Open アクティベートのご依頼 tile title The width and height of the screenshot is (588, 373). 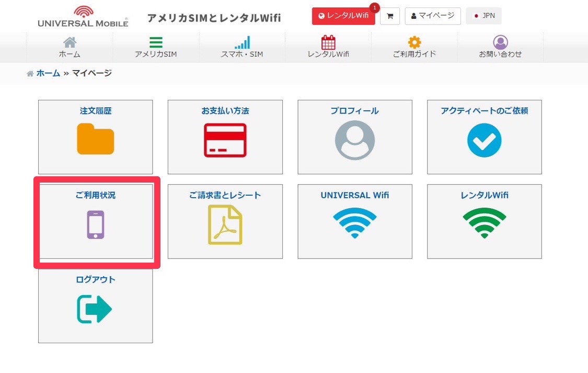tap(484, 111)
